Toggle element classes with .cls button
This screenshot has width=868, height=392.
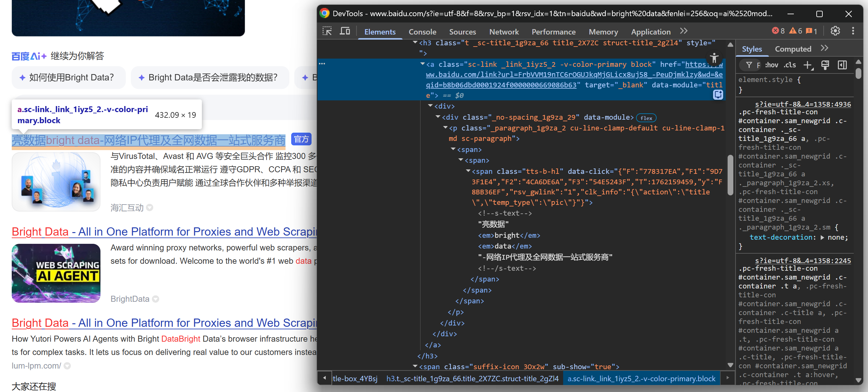[790, 65]
